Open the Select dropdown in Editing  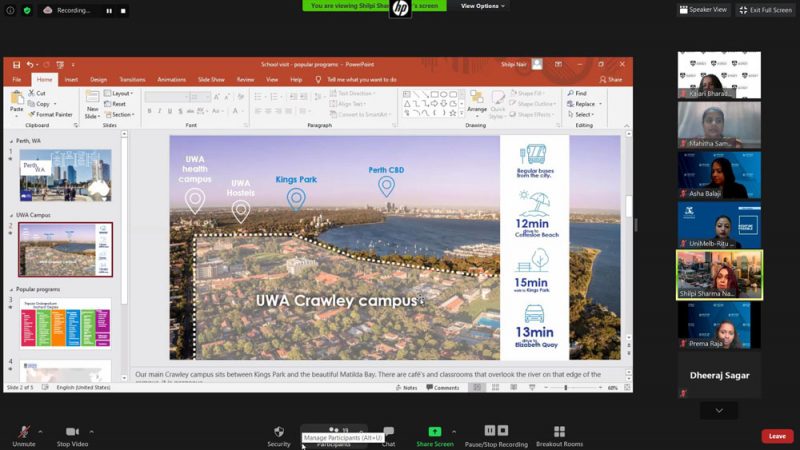coord(581,114)
